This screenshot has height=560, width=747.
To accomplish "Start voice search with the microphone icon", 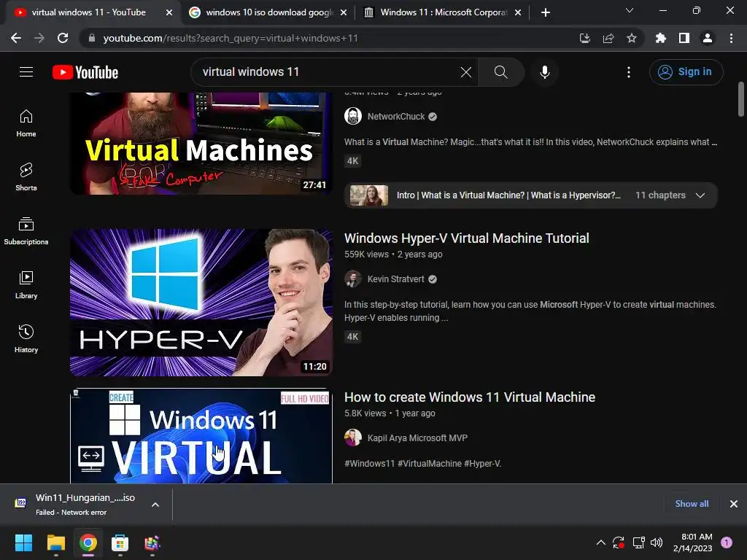I will coord(544,72).
